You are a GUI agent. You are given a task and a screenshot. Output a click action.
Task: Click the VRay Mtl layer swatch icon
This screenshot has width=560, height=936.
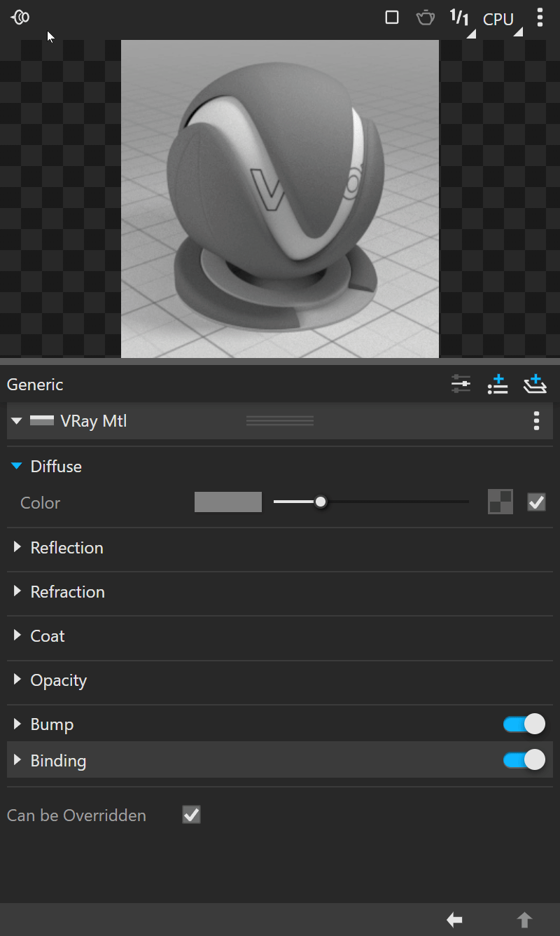coord(42,421)
